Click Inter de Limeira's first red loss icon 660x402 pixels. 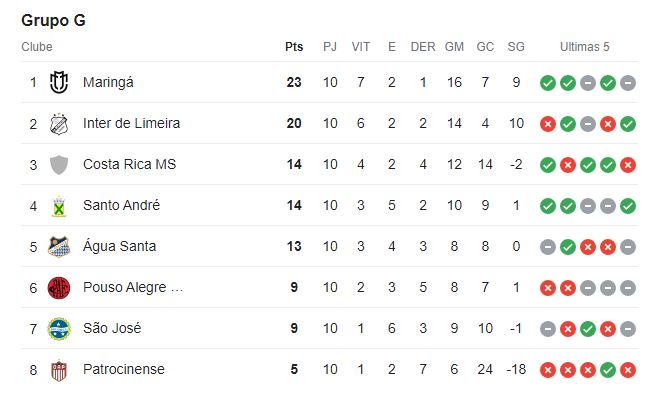pos(548,123)
